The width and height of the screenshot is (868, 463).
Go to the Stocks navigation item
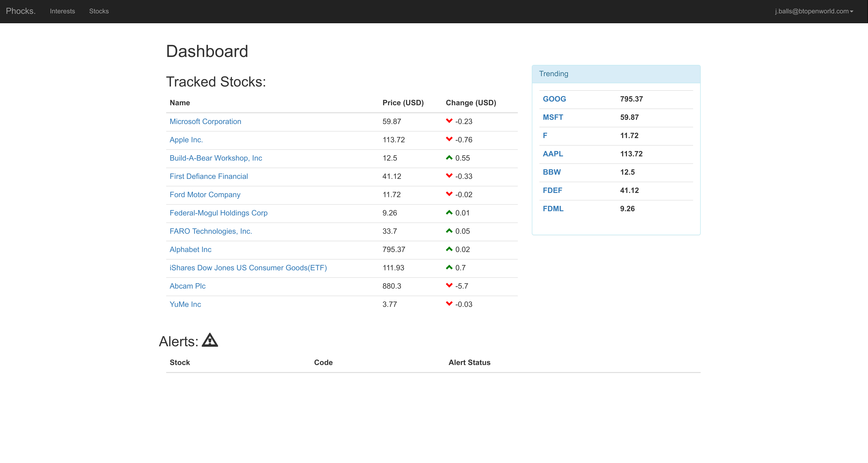[99, 11]
